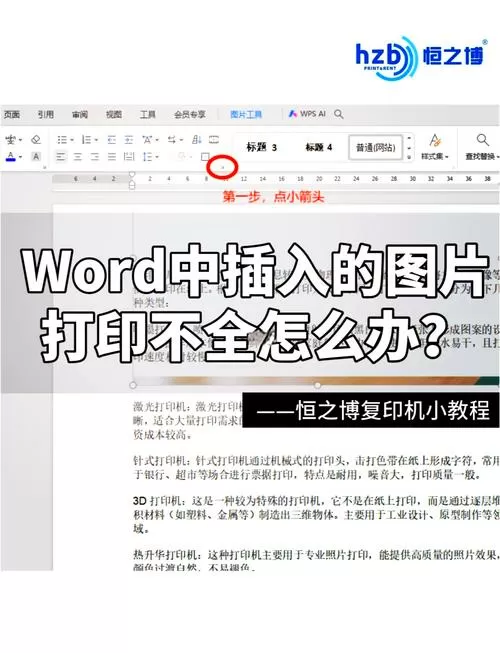
Task: Open the font dialog launcher arrow
Action: coord(45,167)
